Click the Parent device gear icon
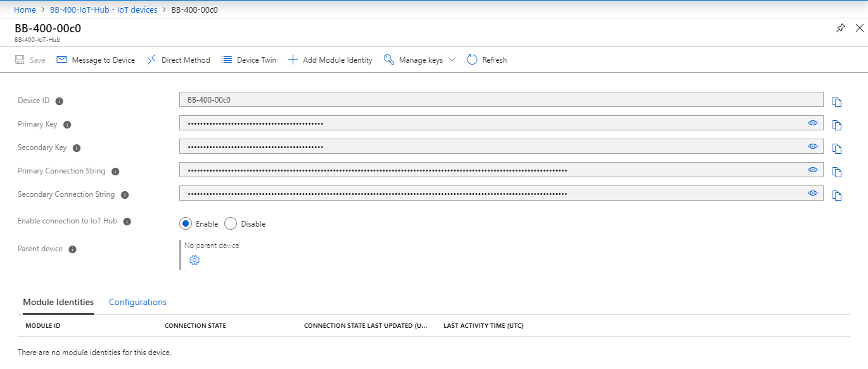Screen dimensions: 868x369 point(195,260)
